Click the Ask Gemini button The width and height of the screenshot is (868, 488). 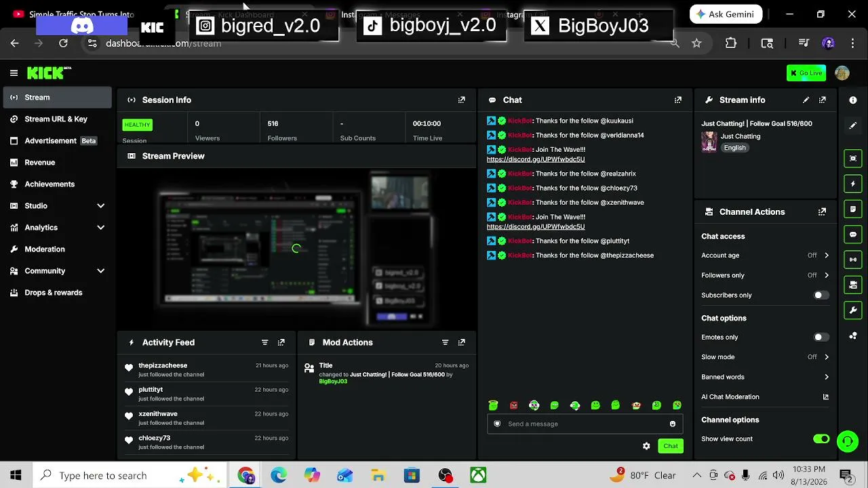tap(726, 14)
